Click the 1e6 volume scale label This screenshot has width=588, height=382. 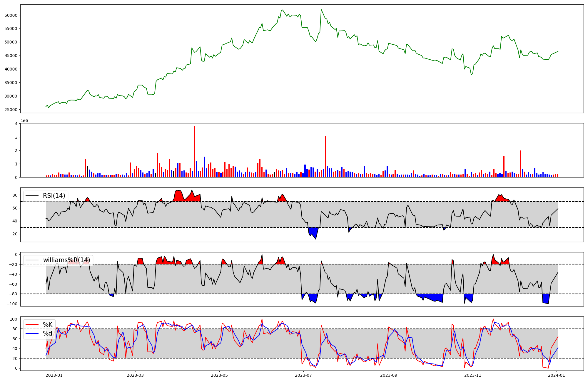[x=24, y=121]
